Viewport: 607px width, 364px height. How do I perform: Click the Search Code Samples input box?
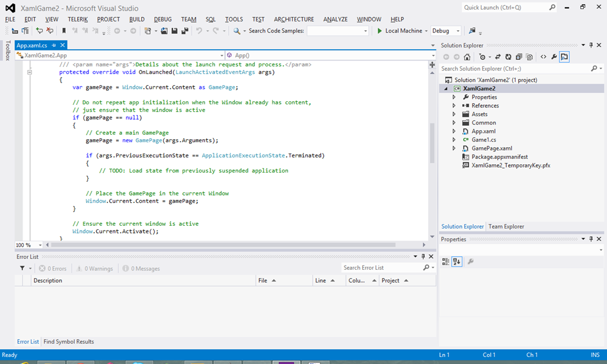coord(338,31)
